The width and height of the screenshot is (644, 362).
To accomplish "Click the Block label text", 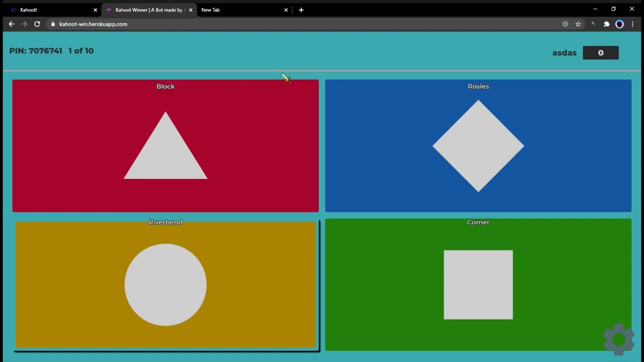I will pos(166,86).
